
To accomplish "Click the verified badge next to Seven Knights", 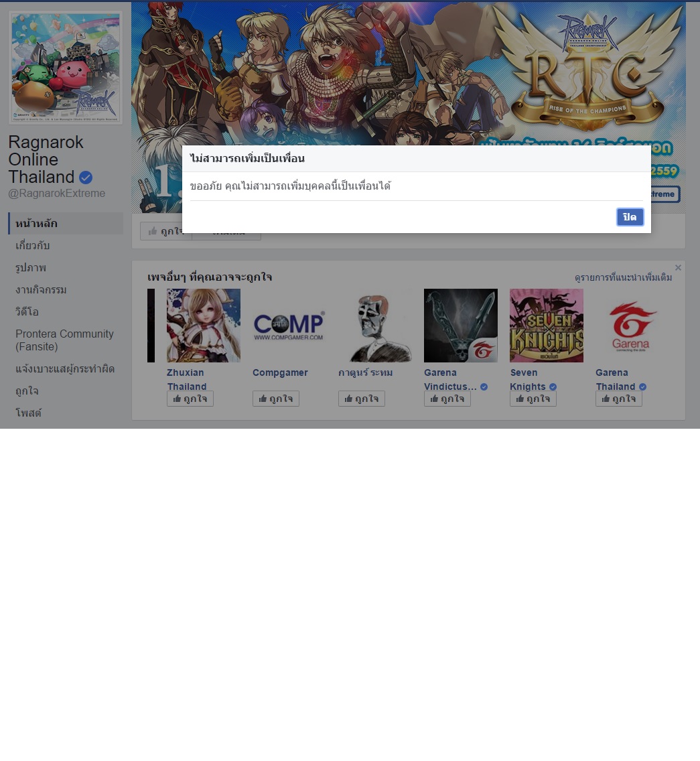I will click(553, 387).
